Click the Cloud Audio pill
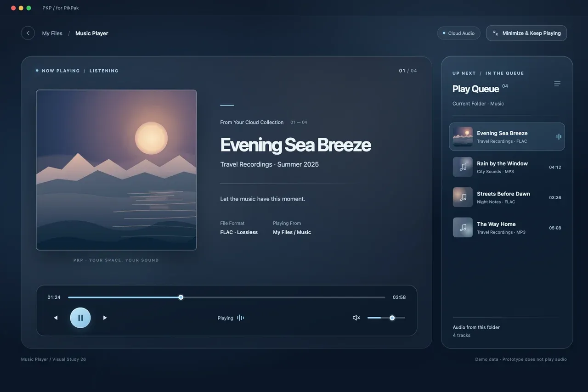Viewport: 588px width, 392px height. click(459, 33)
